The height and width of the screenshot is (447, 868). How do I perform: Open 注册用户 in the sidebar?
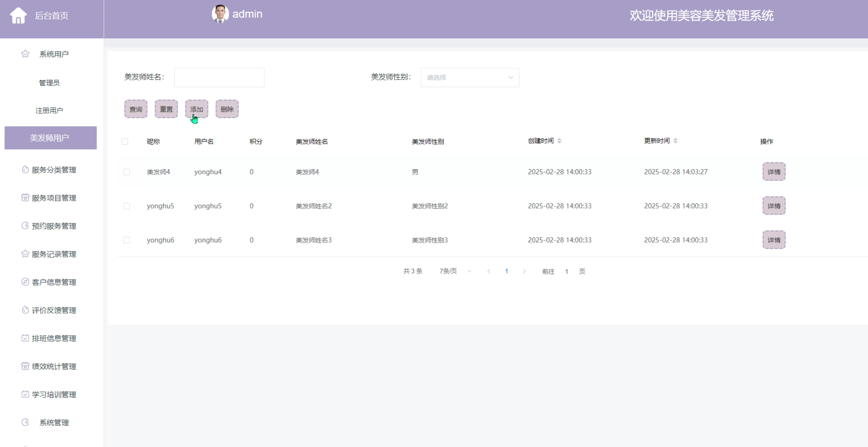coord(49,111)
